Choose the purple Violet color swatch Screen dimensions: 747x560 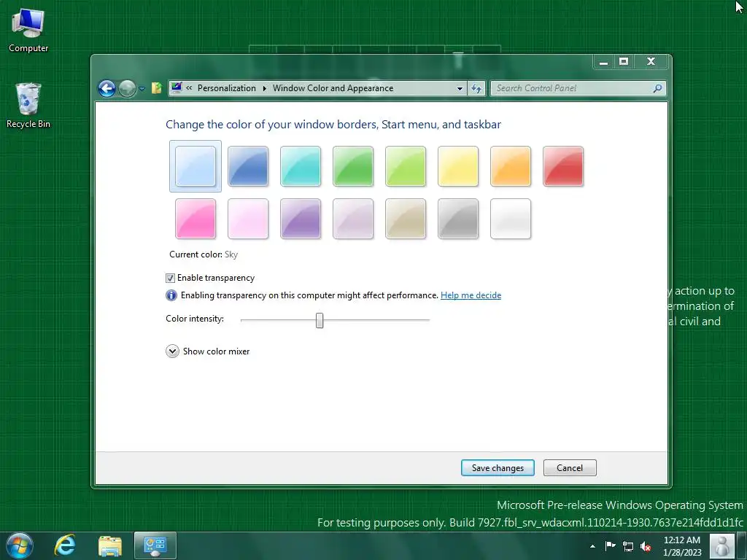point(301,219)
